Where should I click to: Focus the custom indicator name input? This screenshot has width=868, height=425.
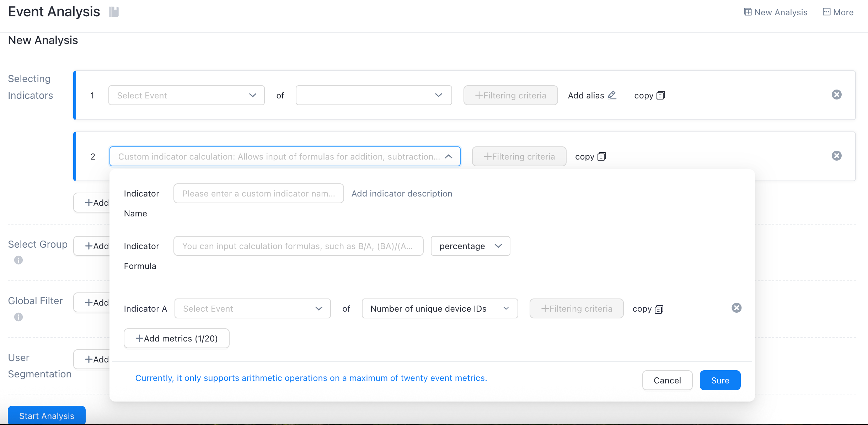259,193
